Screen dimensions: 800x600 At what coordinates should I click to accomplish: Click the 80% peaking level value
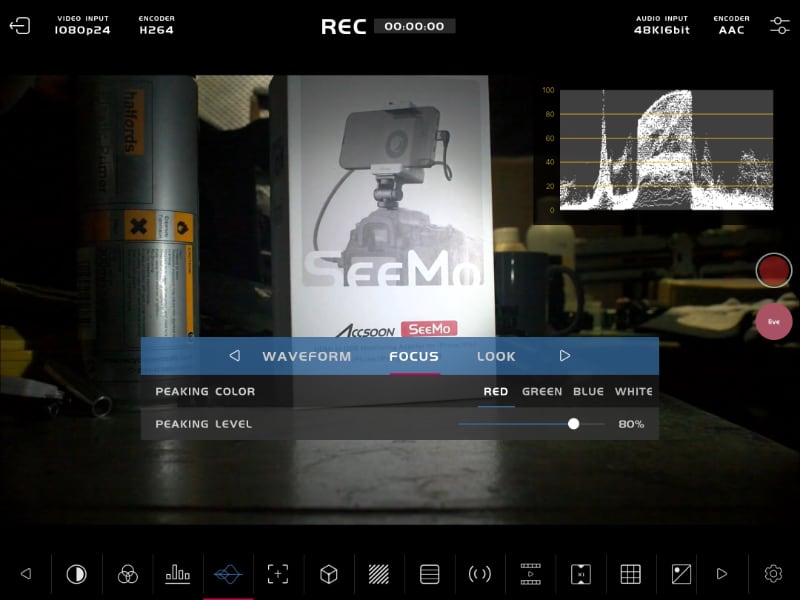pyautogui.click(x=631, y=424)
